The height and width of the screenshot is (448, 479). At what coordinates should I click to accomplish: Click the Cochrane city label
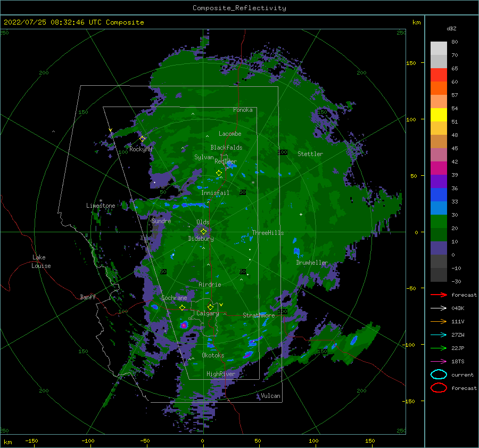[x=174, y=298]
